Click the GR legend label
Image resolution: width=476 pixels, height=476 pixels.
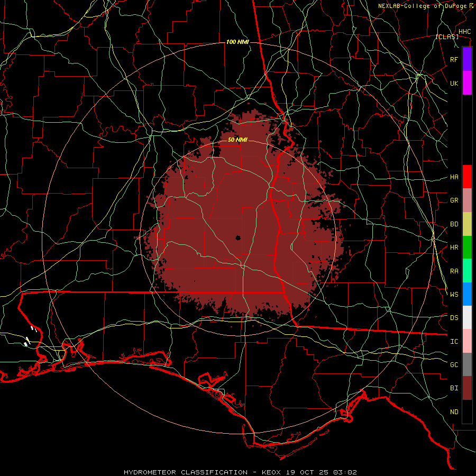click(454, 200)
